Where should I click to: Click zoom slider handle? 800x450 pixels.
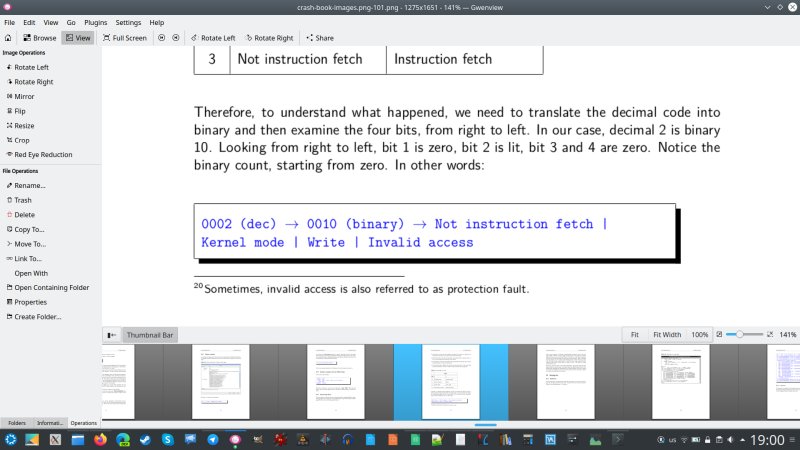pyautogui.click(x=739, y=335)
